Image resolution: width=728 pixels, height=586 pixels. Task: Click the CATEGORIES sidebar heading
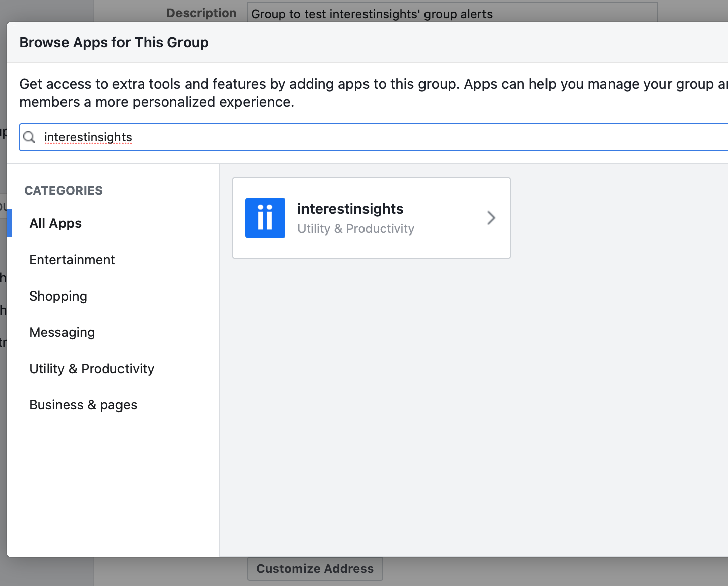(x=64, y=191)
